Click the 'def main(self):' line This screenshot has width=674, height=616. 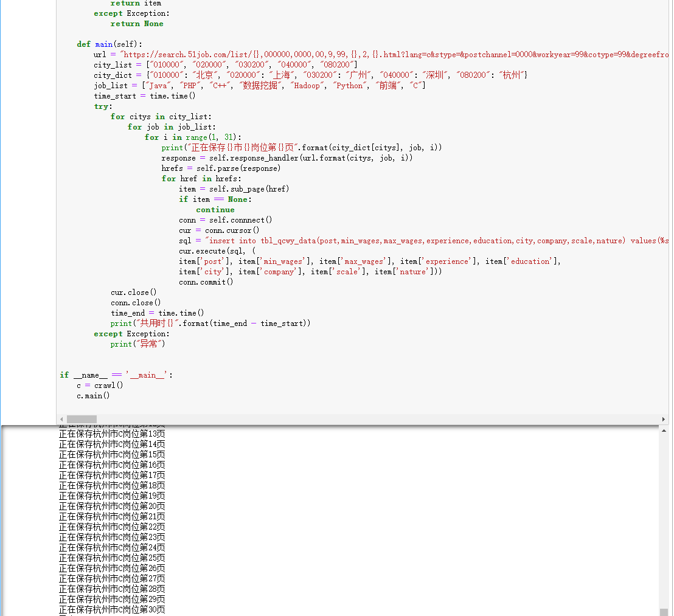[109, 44]
